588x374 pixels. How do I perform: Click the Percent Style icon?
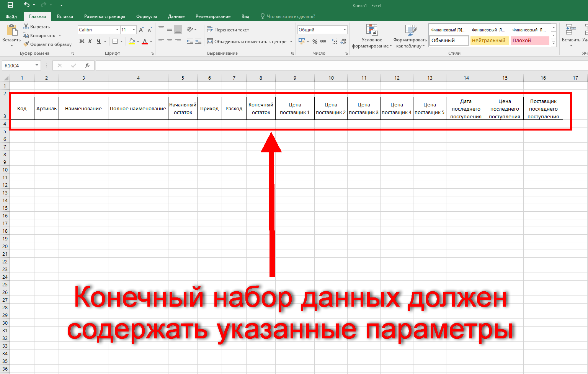pos(315,41)
